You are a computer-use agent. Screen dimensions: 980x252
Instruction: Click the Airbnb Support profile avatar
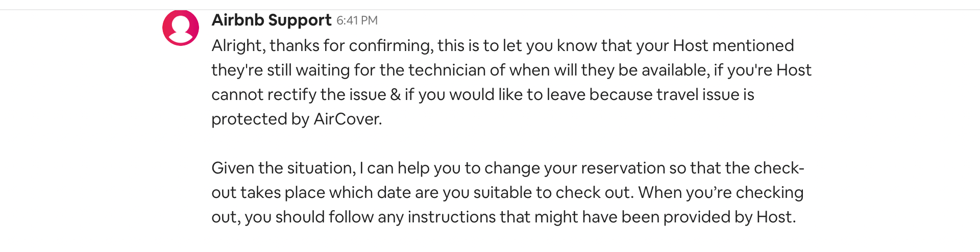tap(180, 28)
